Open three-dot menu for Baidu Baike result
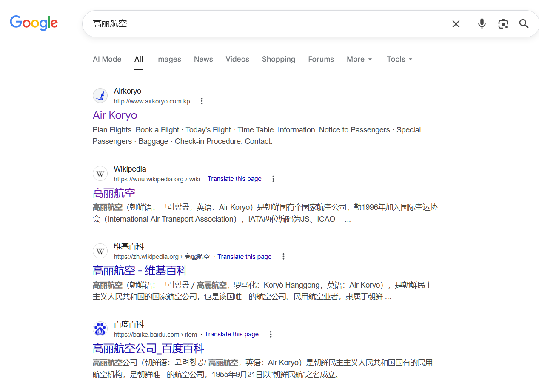The image size is (539, 392). pyautogui.click(x=271, y=335)
